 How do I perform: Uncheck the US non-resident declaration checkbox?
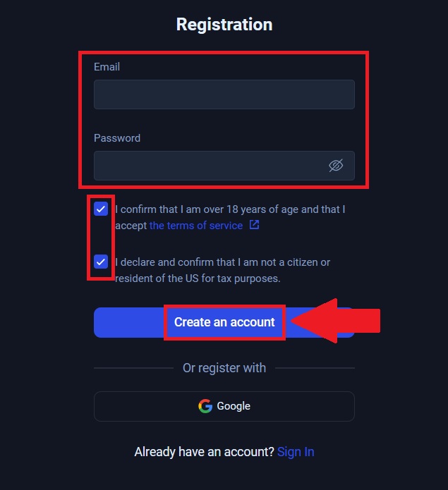(x=101, y=262)
